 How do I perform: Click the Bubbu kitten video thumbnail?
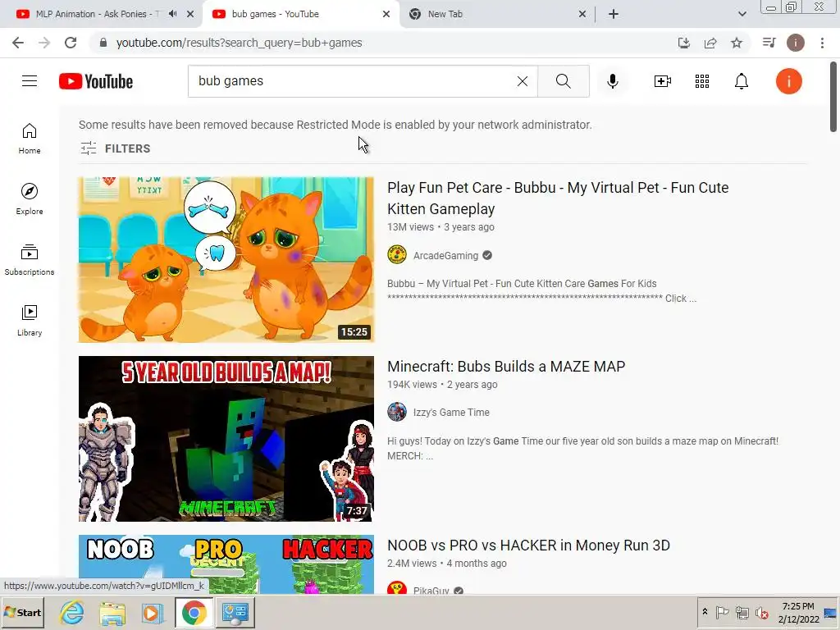tap(226, 260)
